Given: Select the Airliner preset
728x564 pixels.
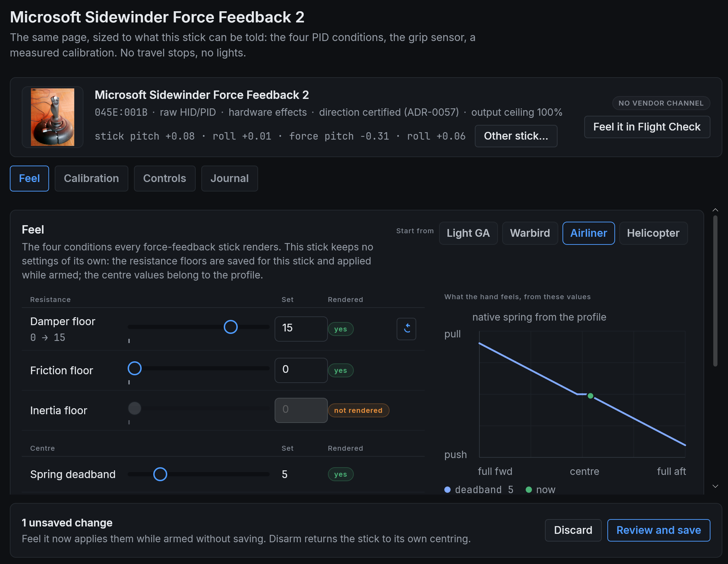Looking at the screenshot, I should click(588, 233).
